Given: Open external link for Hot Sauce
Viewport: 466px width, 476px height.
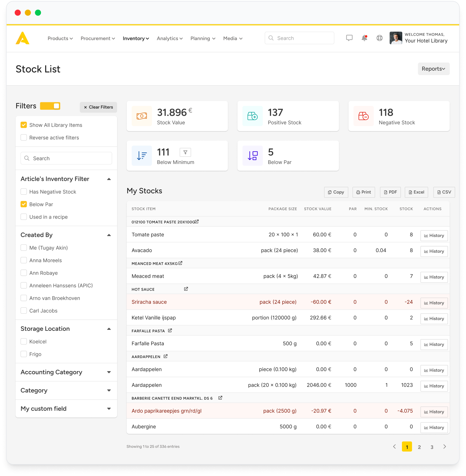Looking at the screenshot, I should tap(186, 289).
